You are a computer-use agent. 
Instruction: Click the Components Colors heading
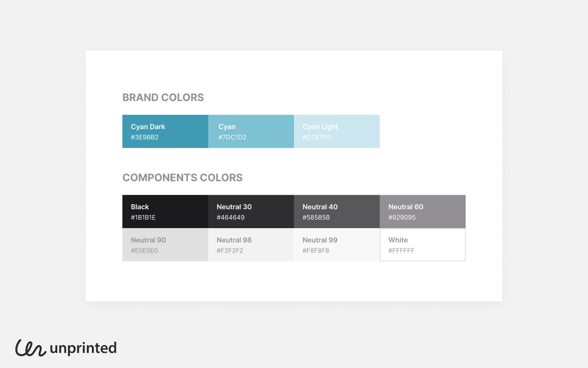[x=182, y=178]
